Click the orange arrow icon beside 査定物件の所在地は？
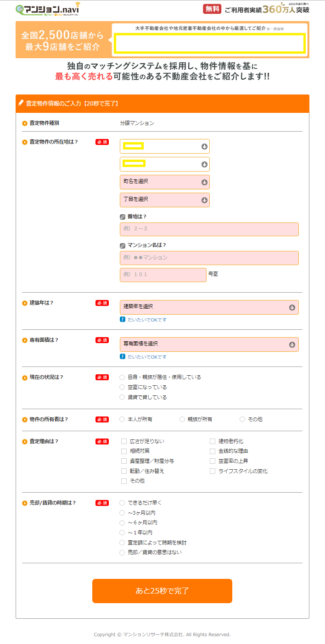 (x=25, y=142)
